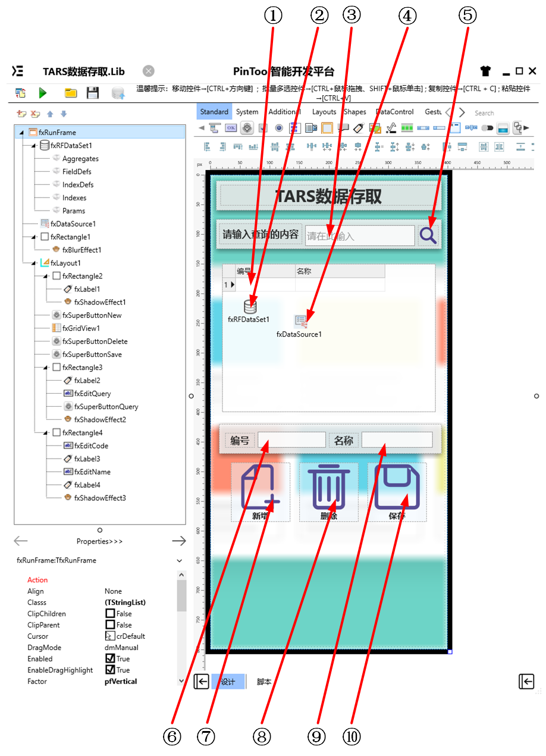Select the tag label component in palette
Image resolution: width=546 pixels, height=756 pixels.
[x=359, y=128]
